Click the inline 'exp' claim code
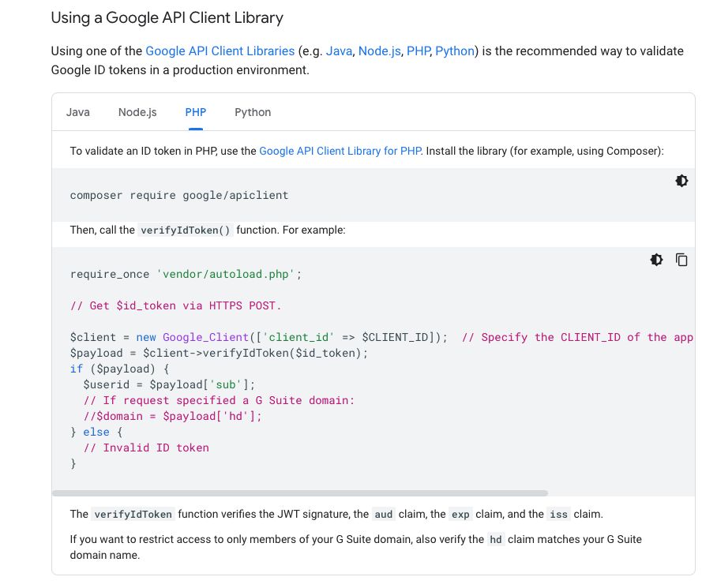 (460, 514)
